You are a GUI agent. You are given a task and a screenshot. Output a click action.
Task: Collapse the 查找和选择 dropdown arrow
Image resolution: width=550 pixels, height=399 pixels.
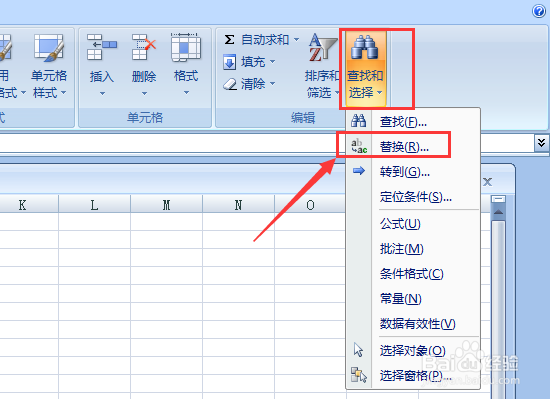tap(379, 93)
